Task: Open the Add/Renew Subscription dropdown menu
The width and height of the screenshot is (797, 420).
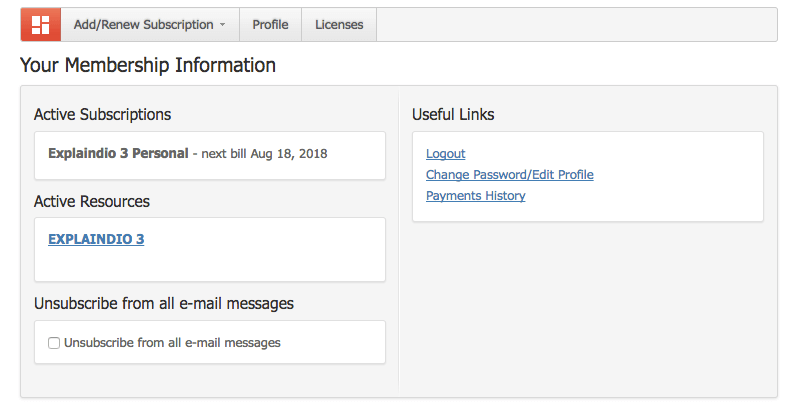Action: pyautogui.click(x=150, y=24)
